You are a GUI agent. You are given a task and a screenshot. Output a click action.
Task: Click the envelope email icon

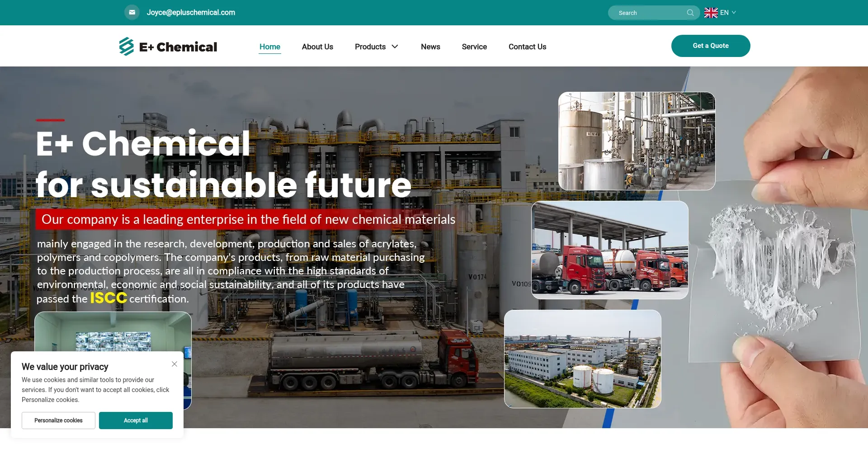(x=132, y=12)
